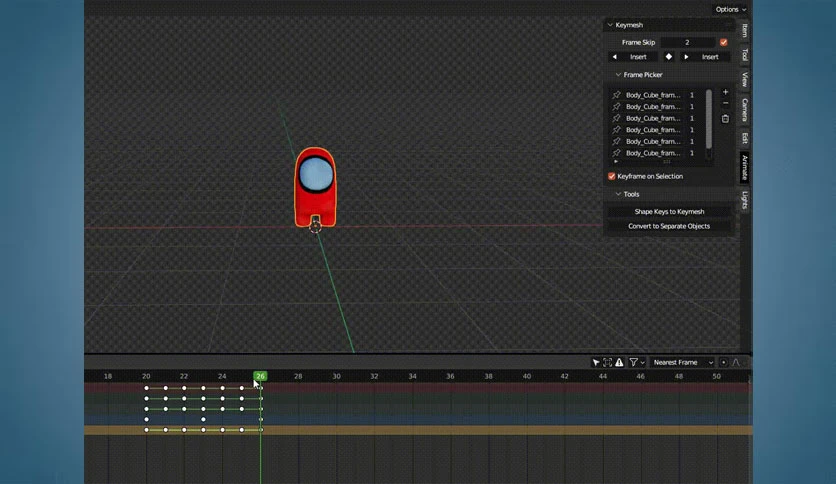Screen dimensions: 836x484
Task: Toggle the only-selected arrow icon in timeline header
Action: 596,362
